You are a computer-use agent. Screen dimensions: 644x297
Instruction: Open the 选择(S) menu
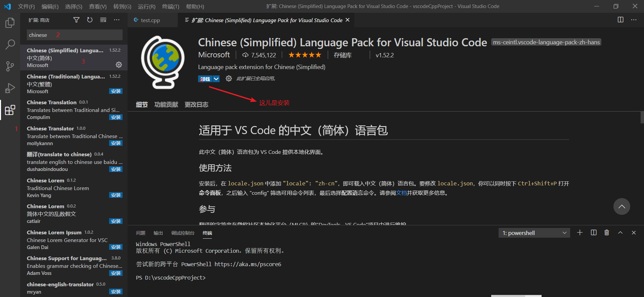point(74,6)
